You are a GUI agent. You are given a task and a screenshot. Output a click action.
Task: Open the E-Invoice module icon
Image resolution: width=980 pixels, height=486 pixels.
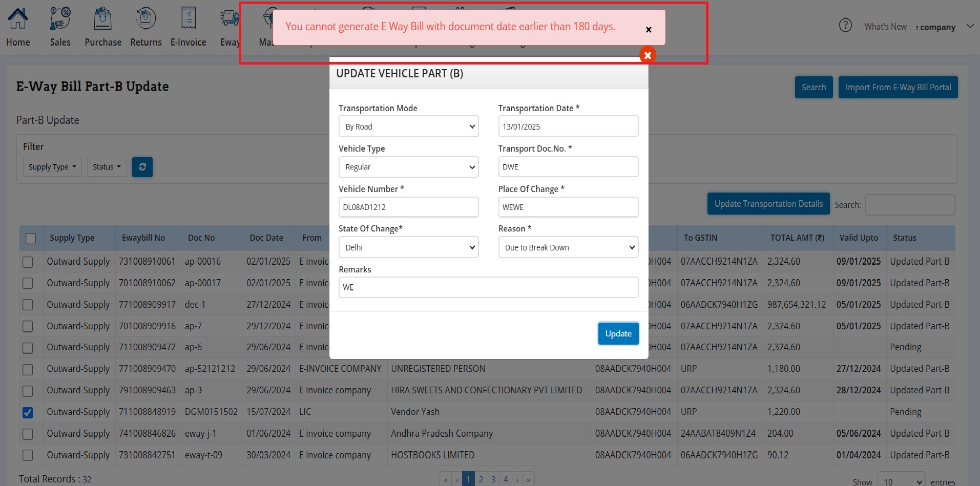point(189,19)
